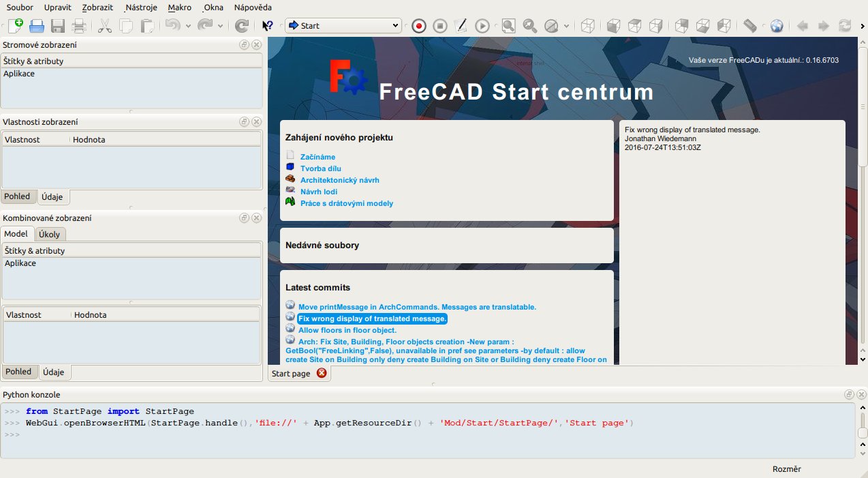Click the fit selection zoom icon

pos(529,26)
